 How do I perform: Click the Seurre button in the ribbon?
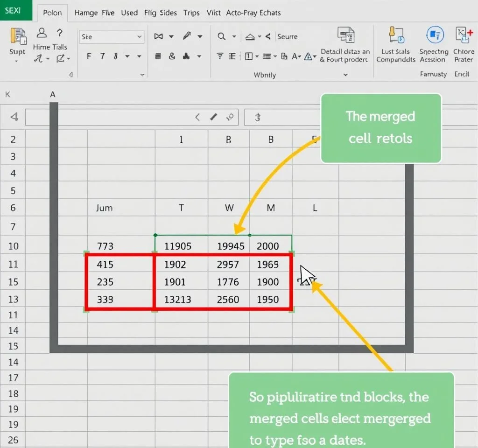287,36
